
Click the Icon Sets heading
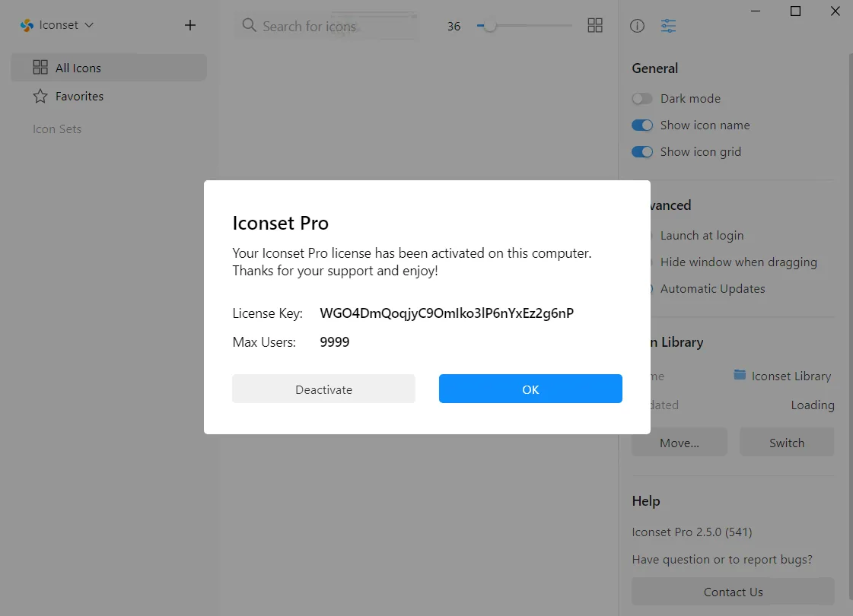(x=57, y=129)
